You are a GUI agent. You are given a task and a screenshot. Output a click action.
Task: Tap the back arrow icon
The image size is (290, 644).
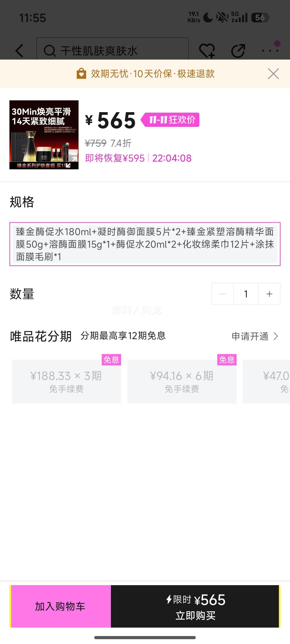click(x=19, y=51)
